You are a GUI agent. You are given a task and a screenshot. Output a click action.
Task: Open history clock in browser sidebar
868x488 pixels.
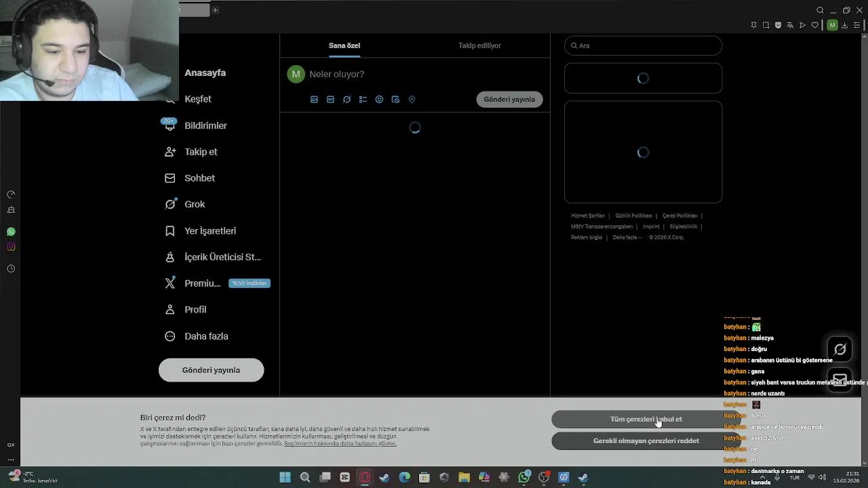(x=11, y=268)
